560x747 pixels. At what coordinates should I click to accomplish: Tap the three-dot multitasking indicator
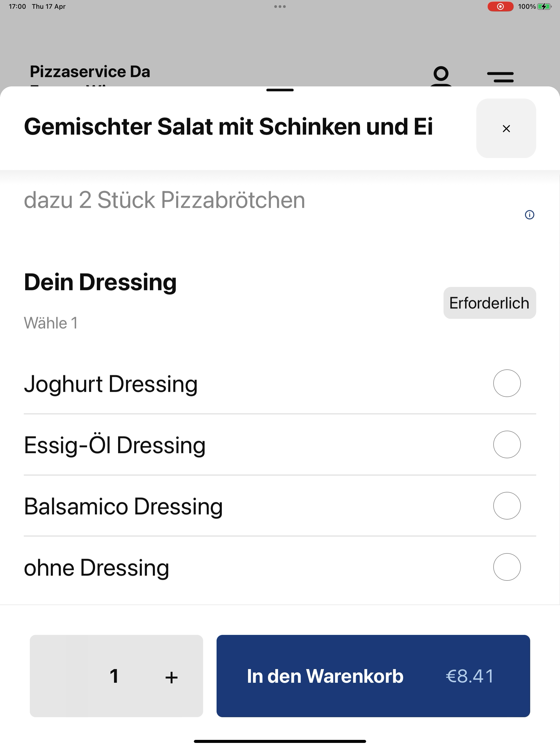click(280, 6)
